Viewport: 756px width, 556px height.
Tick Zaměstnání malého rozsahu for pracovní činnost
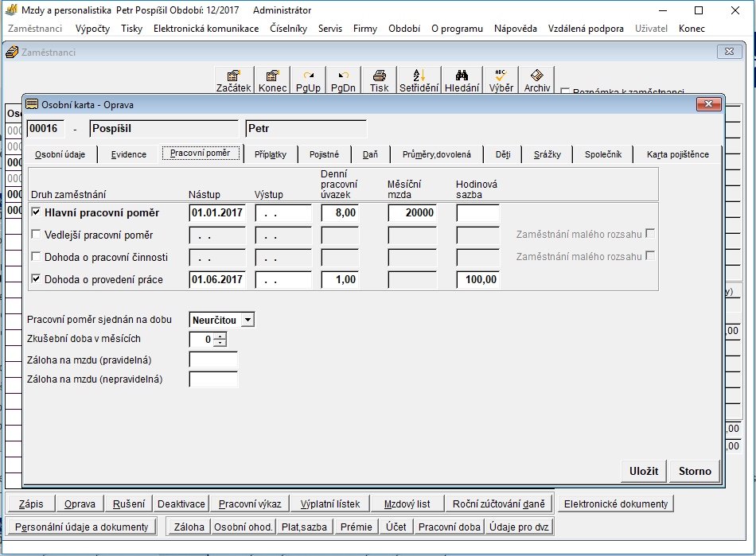[x=650, y=256]
